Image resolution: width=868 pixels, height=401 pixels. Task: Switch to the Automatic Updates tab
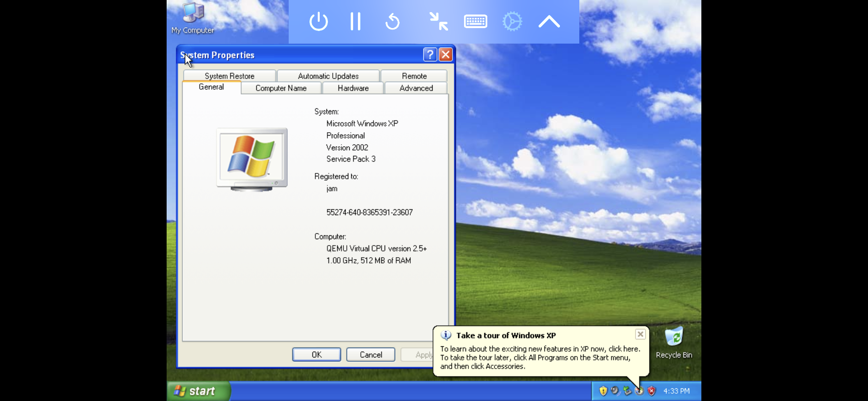[x=328, y=76]
